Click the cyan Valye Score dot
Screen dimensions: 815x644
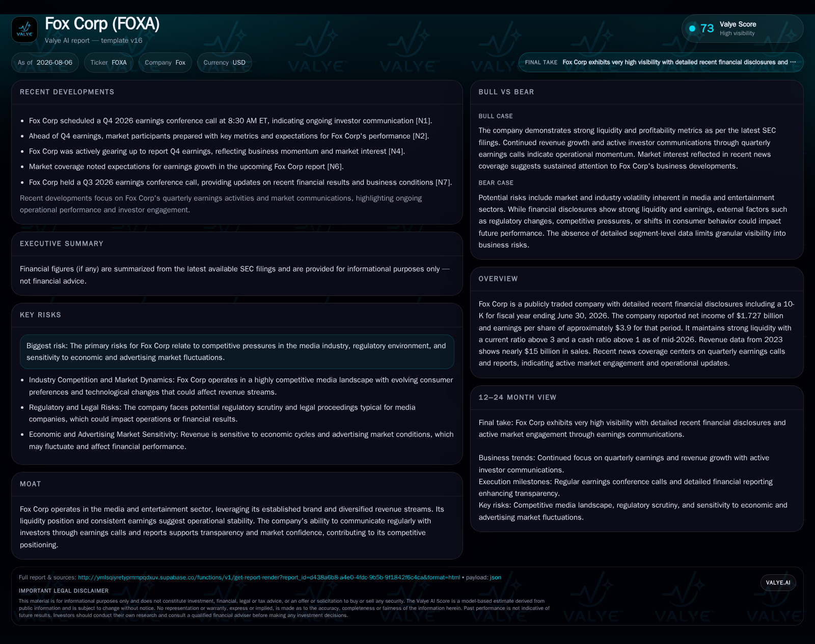point(692,29)
